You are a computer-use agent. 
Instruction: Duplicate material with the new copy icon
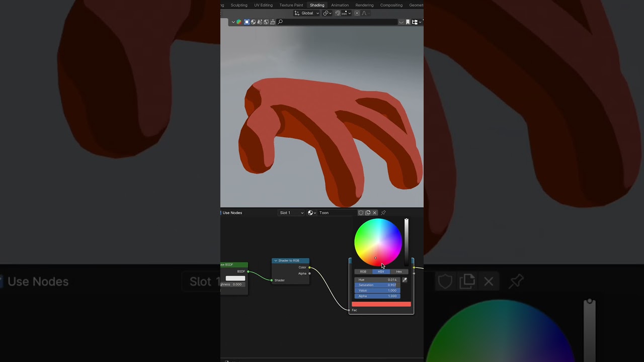[x=368, y=213]
